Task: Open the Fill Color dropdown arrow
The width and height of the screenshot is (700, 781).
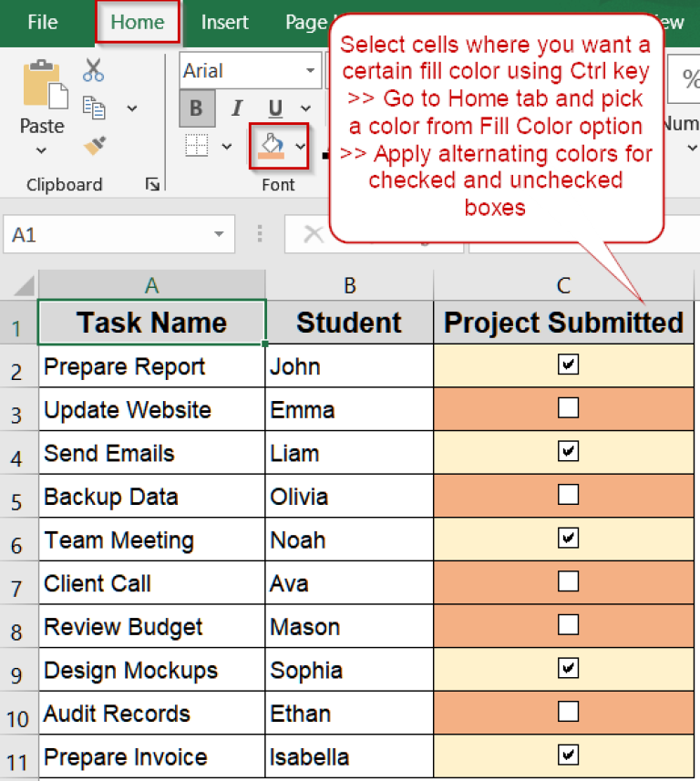Action: point(298,147)
